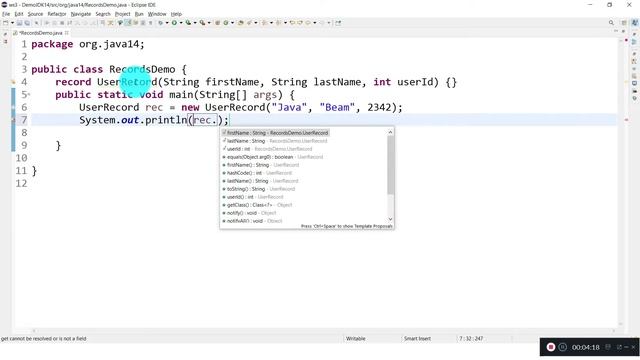The height and width of the screenshot is (360, 640).
Task: Select userId() : int method proposal
Action: (x=252, y=197)
